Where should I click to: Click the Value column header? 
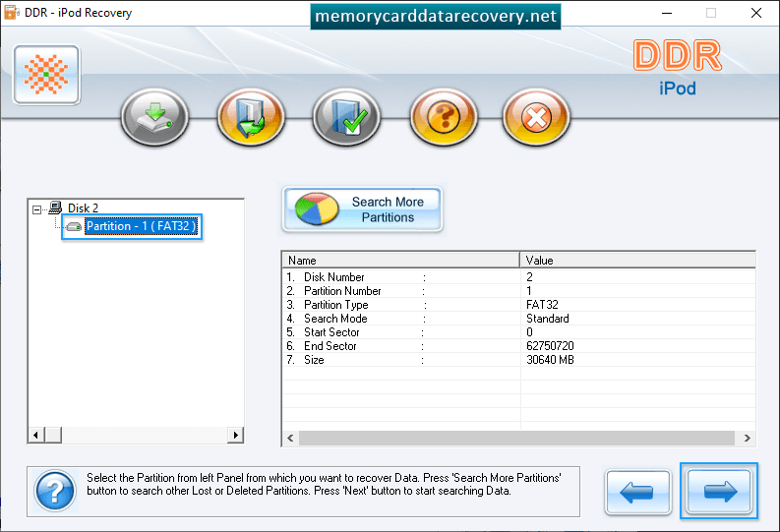coord(637,260)
